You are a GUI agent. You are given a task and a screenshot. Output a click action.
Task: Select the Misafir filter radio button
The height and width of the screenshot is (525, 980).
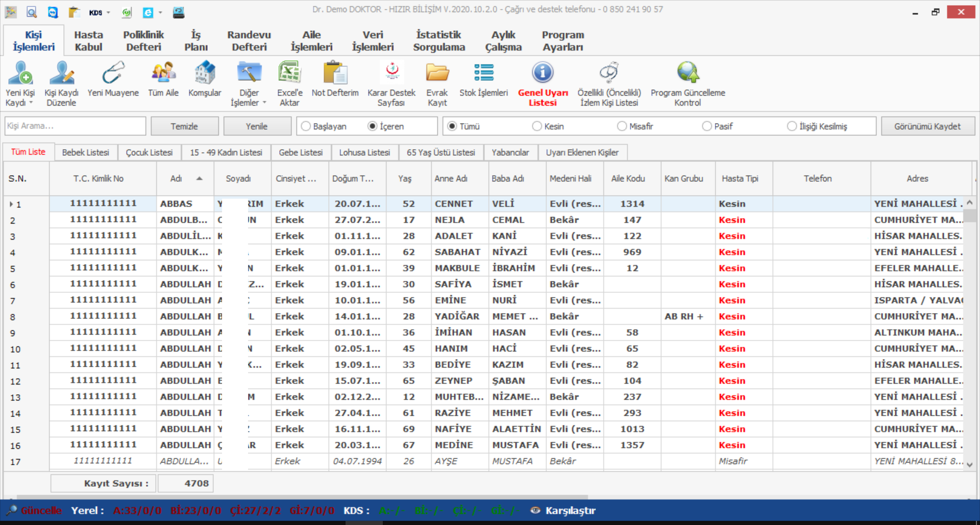(x=622, y=126)
